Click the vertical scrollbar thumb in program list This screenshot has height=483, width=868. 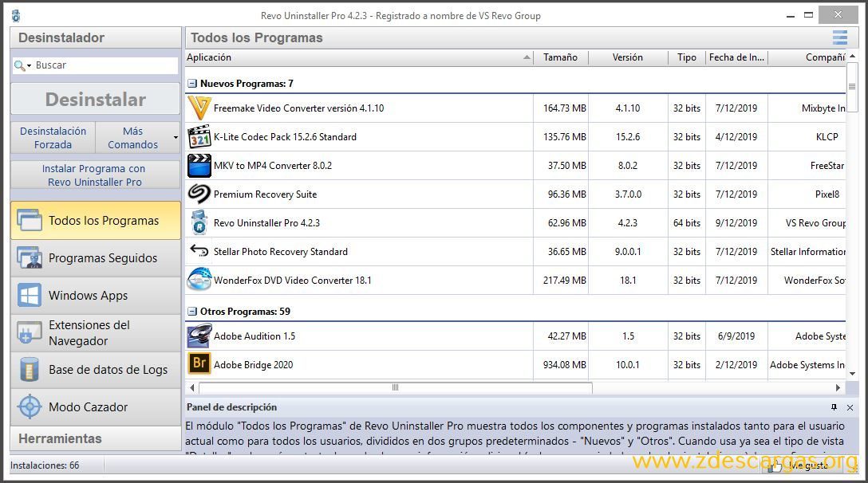tap(852, 86)
